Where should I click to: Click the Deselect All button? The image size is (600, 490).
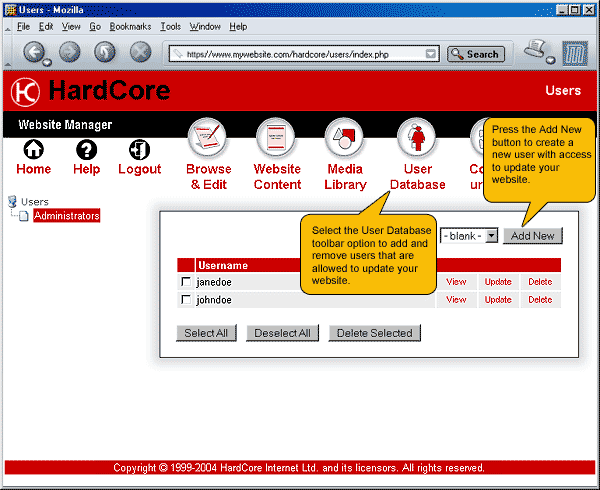click(x=282, y=333)
